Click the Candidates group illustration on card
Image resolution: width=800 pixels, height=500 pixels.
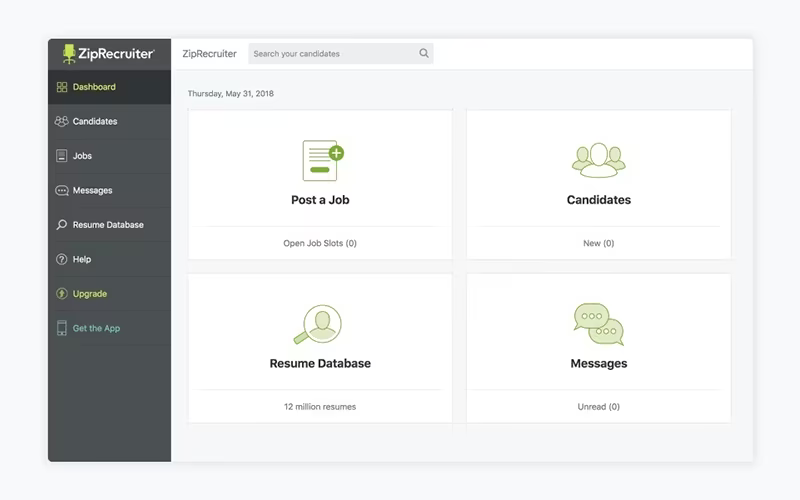point(598,160)
